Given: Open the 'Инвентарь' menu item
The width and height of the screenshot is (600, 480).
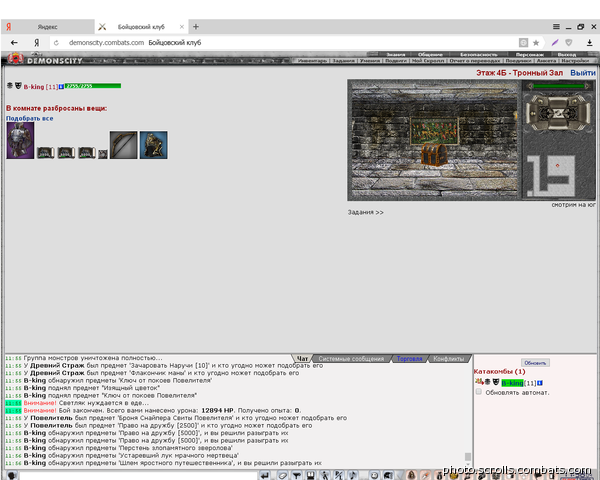Looking at the screenshot, I should (312, 60).
